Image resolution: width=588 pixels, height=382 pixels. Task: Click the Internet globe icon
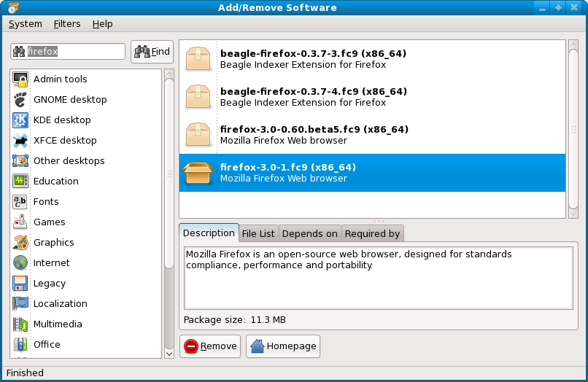[x=20, y=262]
